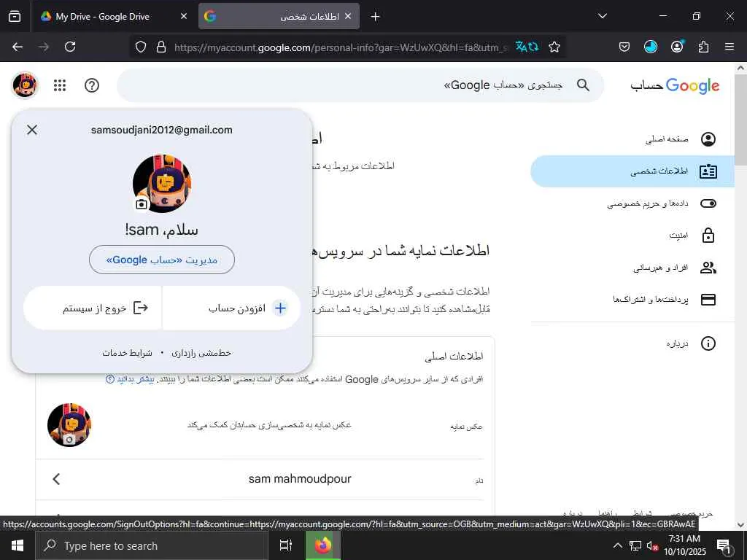
Task: Open the blue circular extension icon in toolbar
Action: [651, 47]
